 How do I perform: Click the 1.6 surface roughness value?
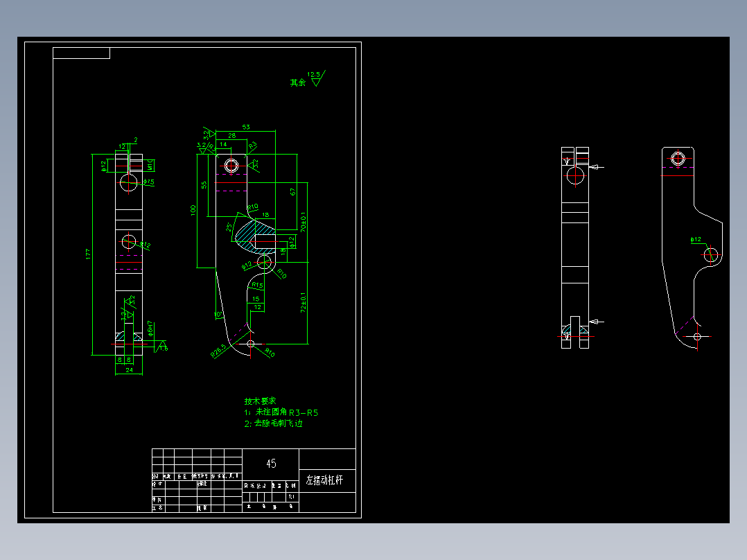pyautogui.click(x=164, y=349)
